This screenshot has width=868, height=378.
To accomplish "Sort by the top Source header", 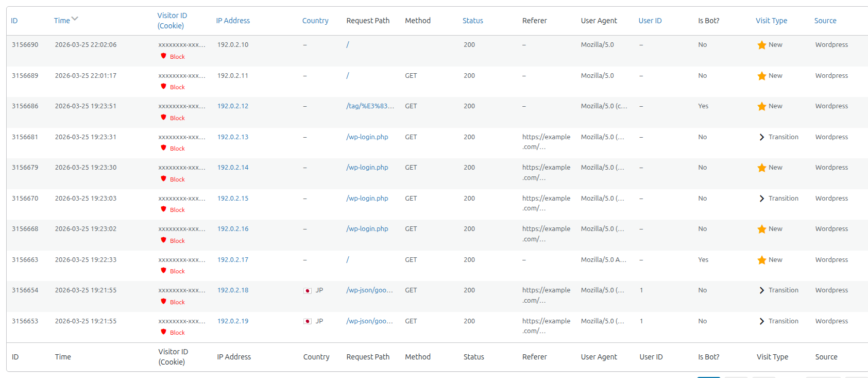I will pyautogui.click(x=825, y=21).
